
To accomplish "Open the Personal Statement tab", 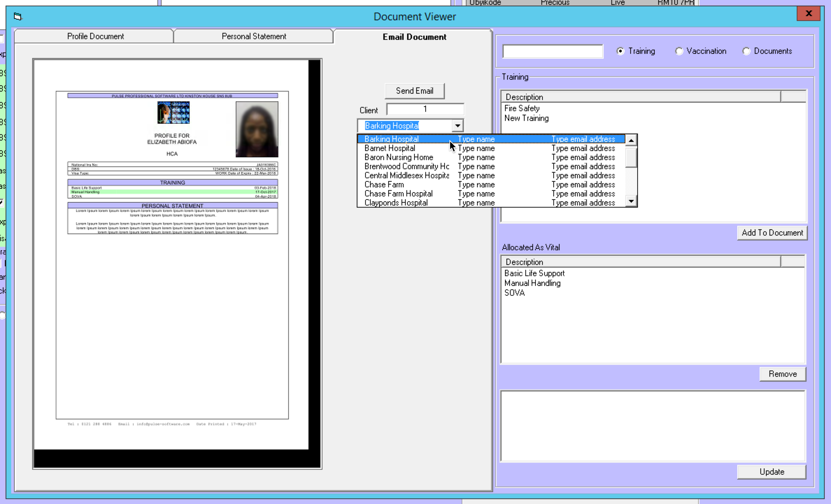I will (254, 36).
